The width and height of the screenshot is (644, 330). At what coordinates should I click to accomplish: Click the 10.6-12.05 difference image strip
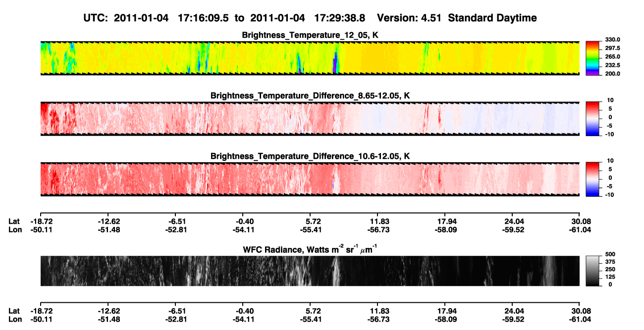coord(310,180)
